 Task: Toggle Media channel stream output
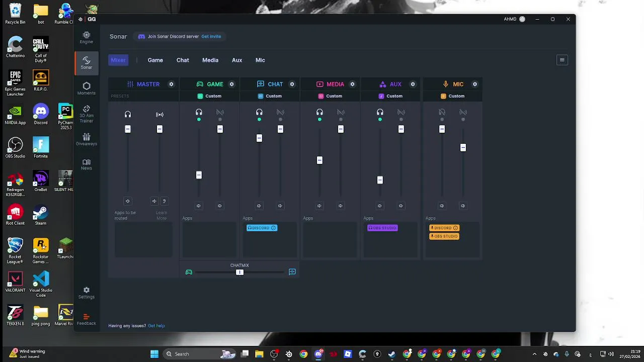(x=341, y=113)
